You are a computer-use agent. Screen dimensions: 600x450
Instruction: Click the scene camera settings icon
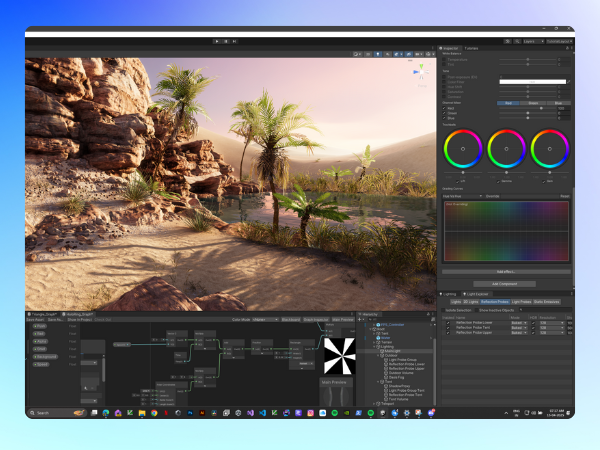(x=418, y=54)
